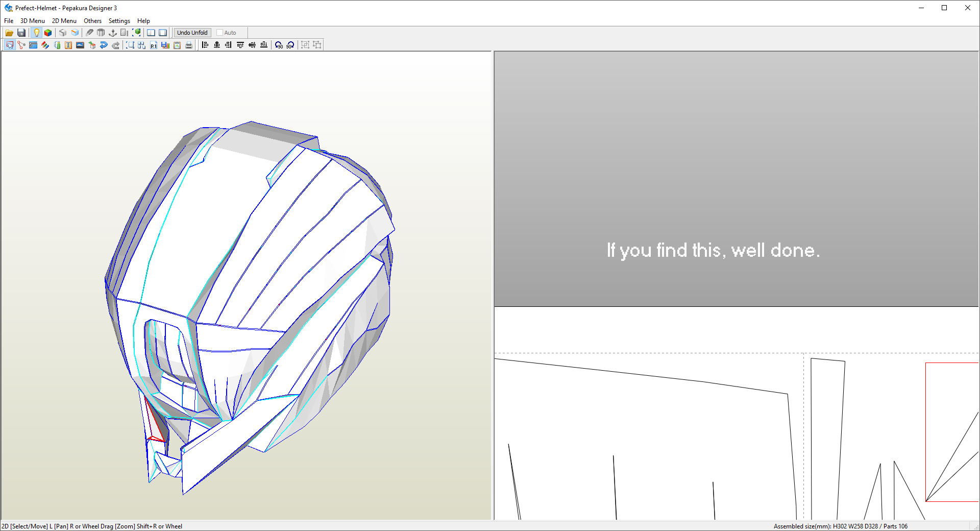Select the Text tool with T icon
Image resolution: width=980 pixels, height=531 pixels.
[x=68, y=45]
